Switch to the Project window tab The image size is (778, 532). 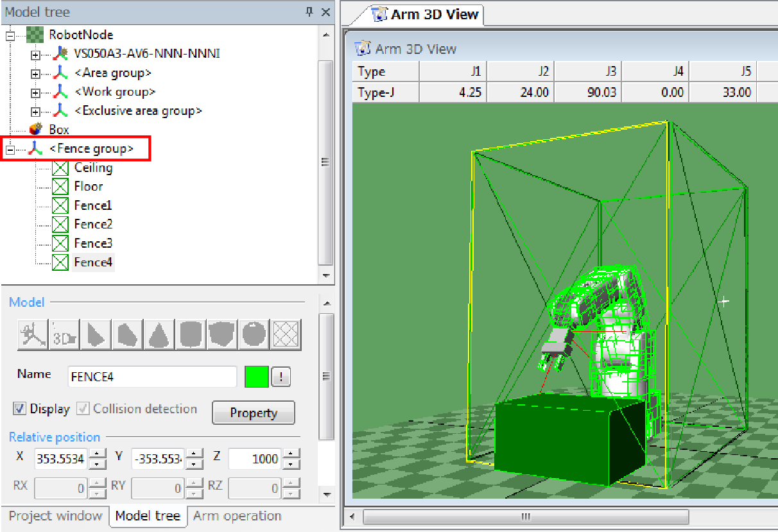point(55,516)
